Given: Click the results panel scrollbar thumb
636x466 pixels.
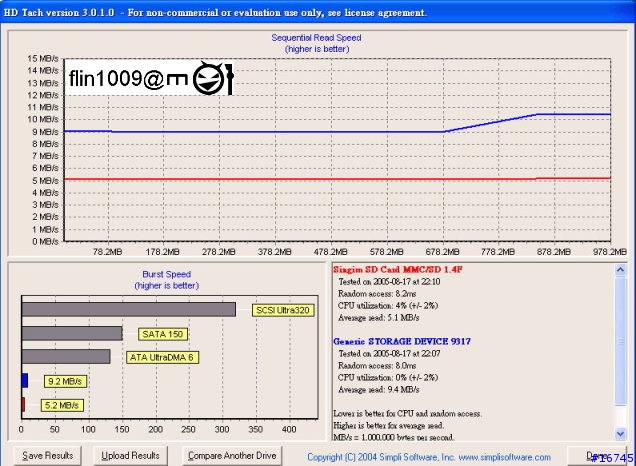Looking at the screenshot, I should [620, 341].
